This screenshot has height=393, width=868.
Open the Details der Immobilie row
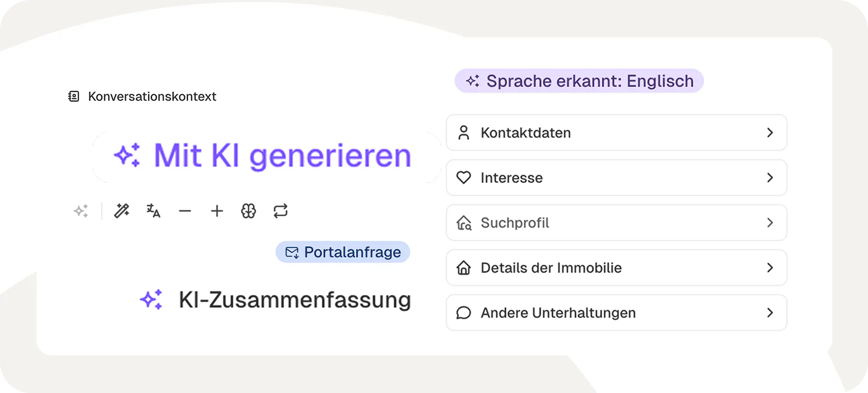pyautogui.click(x=616, y=268)
